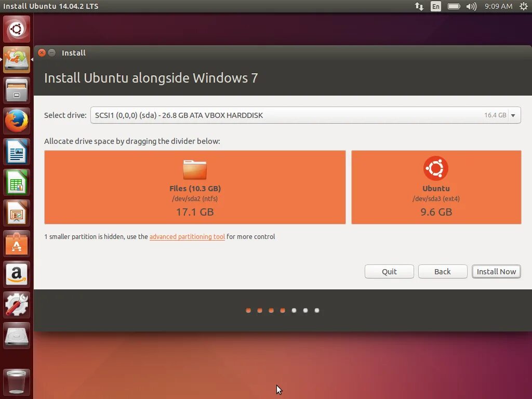Open LibreOffice Calc spreadsheet icon
Image resolution: width=532 pixels, height=399 pixels.
16,182
